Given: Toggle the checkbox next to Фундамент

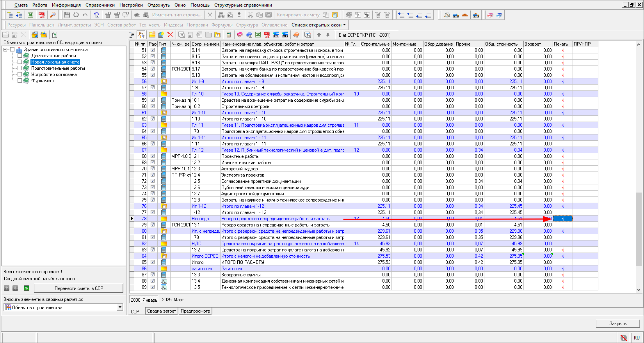Looking at the screenshot, I should (20, 81).
